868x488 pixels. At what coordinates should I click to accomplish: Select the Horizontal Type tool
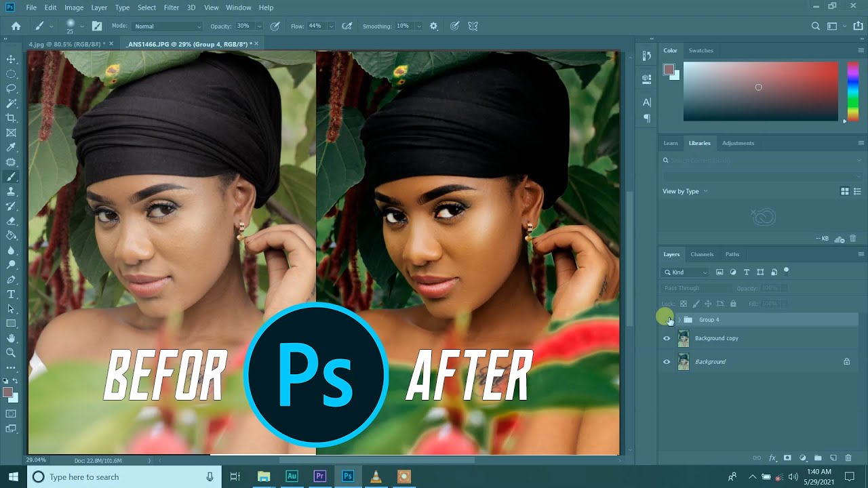[11, 294]
